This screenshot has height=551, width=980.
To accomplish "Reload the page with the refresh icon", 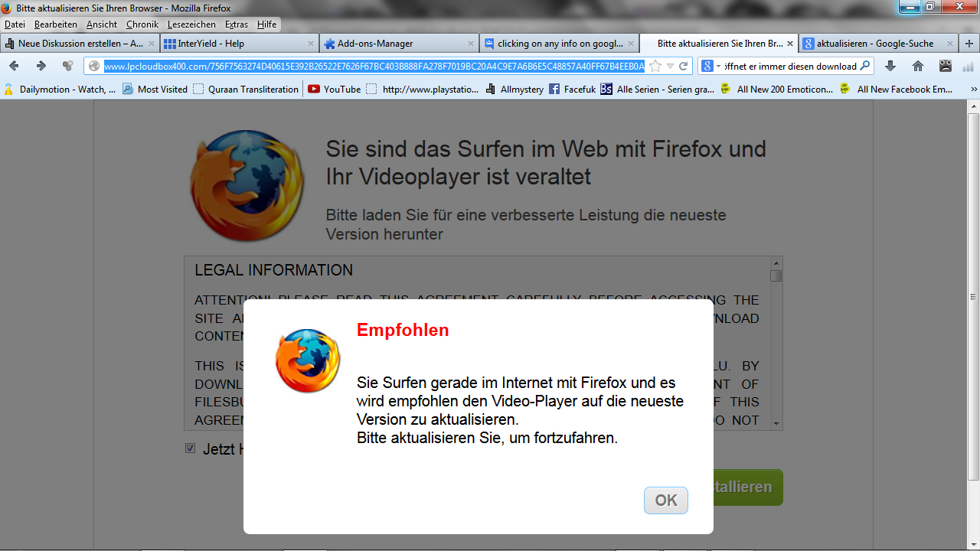I will point(684,66).
